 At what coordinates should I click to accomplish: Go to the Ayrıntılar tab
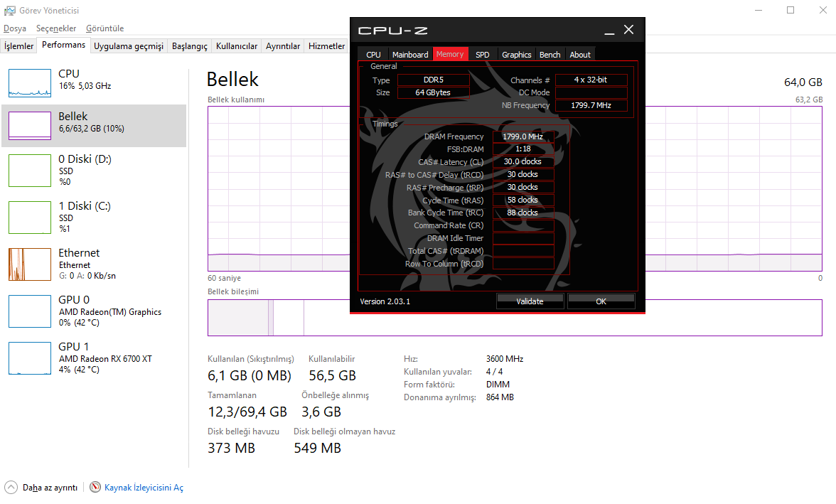coord(283,46)
